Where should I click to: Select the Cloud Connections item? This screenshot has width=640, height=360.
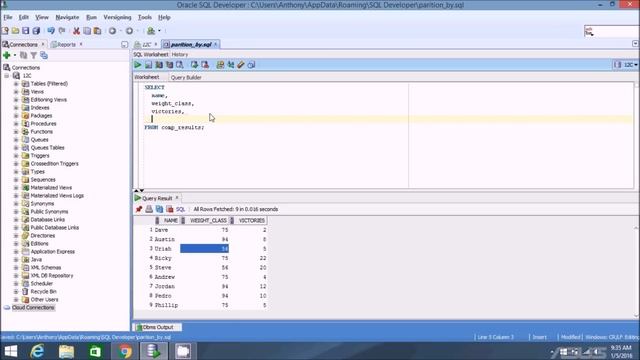point(33,307)
